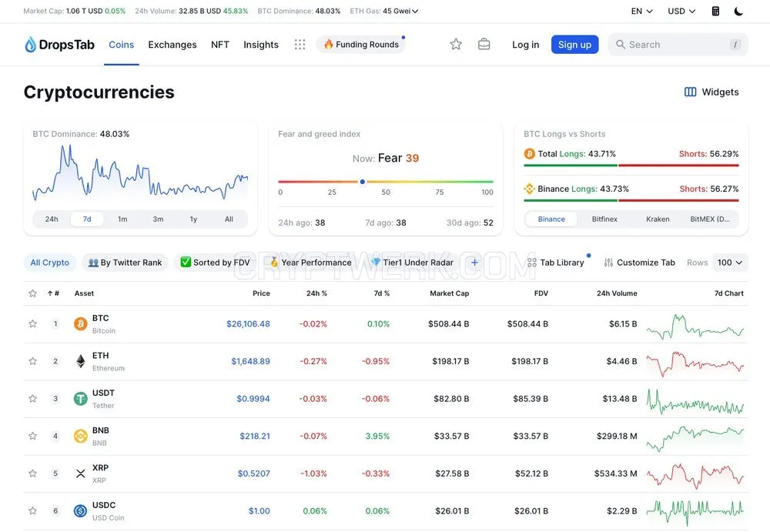Viewport: 770px width, 532px height.
Task: Open the Rows 100 dropdown
Action: (729, 263)
